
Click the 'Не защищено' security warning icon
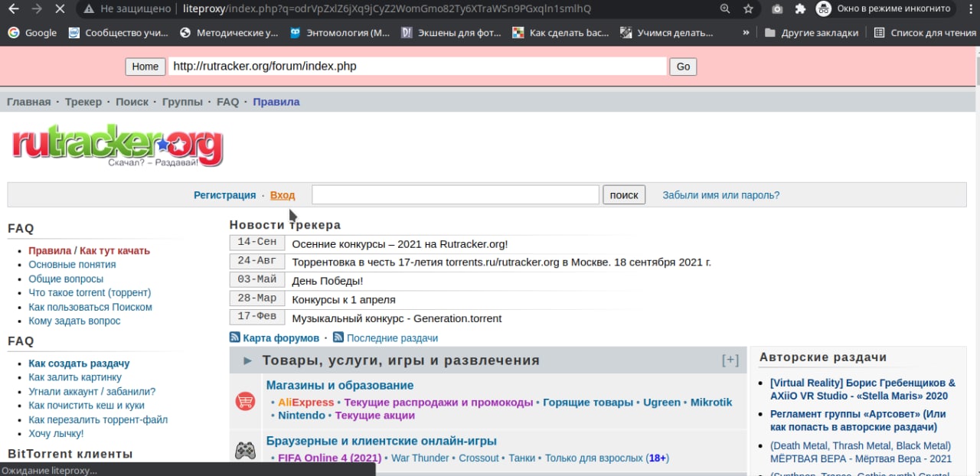pyautogui.click(x=90, y=9)
